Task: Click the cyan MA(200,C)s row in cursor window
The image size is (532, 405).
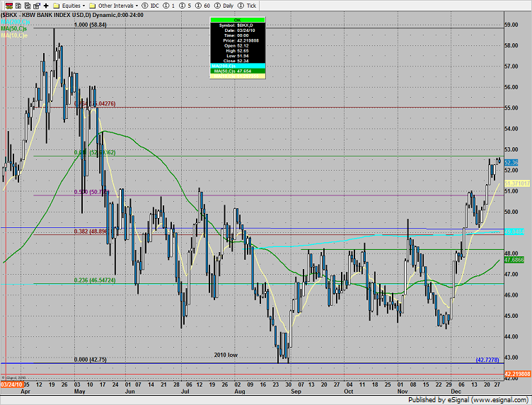Action: point(238,66)
